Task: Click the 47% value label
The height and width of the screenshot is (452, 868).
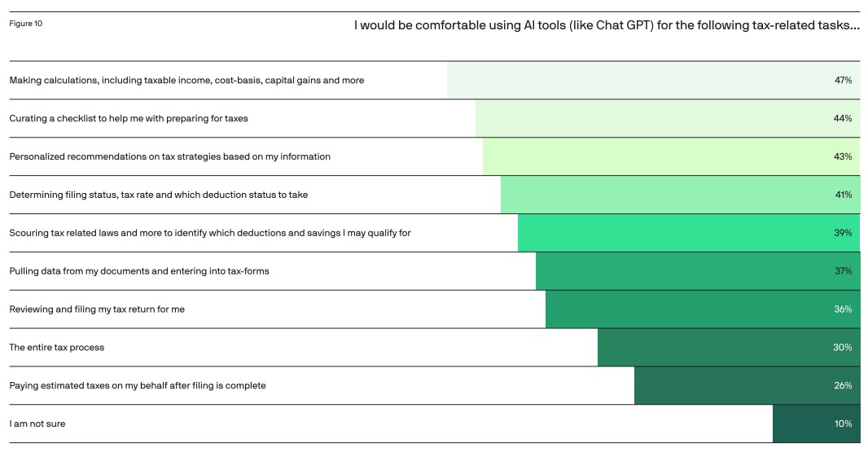Action: click(x=842, y=81)
